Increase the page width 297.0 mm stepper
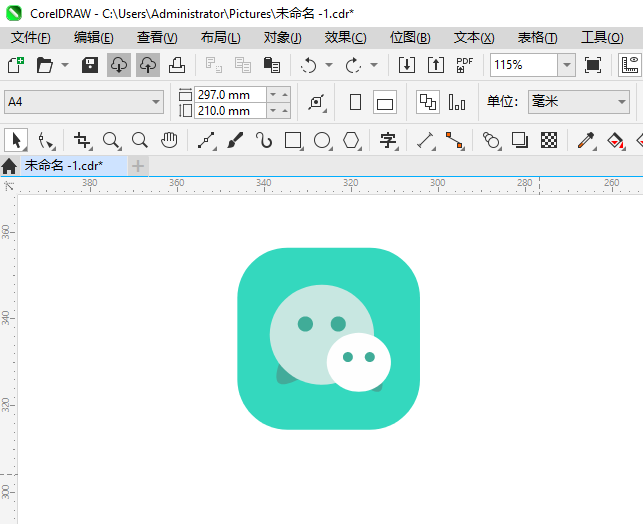Viewport: 643px width, 524px height. point(285,95)
